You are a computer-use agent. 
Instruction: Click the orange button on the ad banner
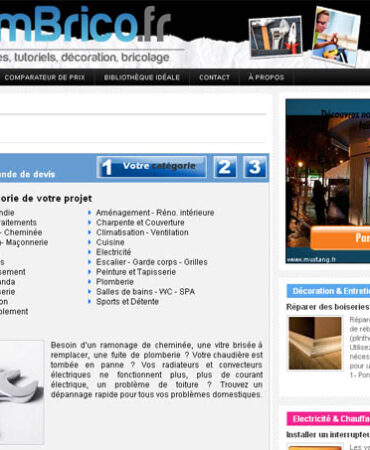click(340, 238)
